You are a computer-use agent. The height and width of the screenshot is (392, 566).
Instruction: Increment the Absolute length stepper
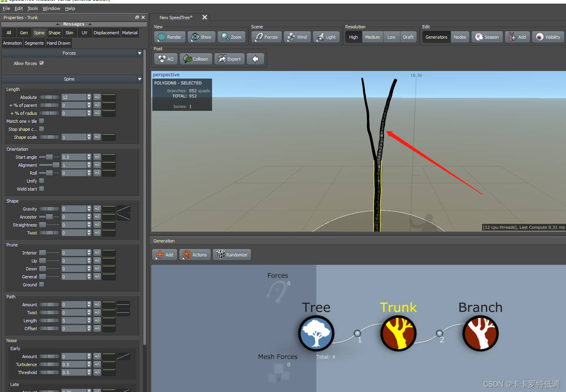point(89,96)
